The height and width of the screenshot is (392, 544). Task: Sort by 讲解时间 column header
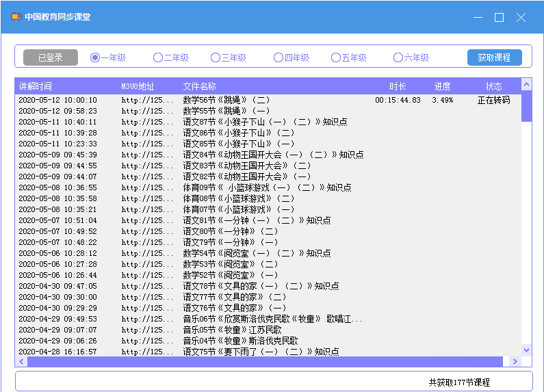[x=36, y=86]
